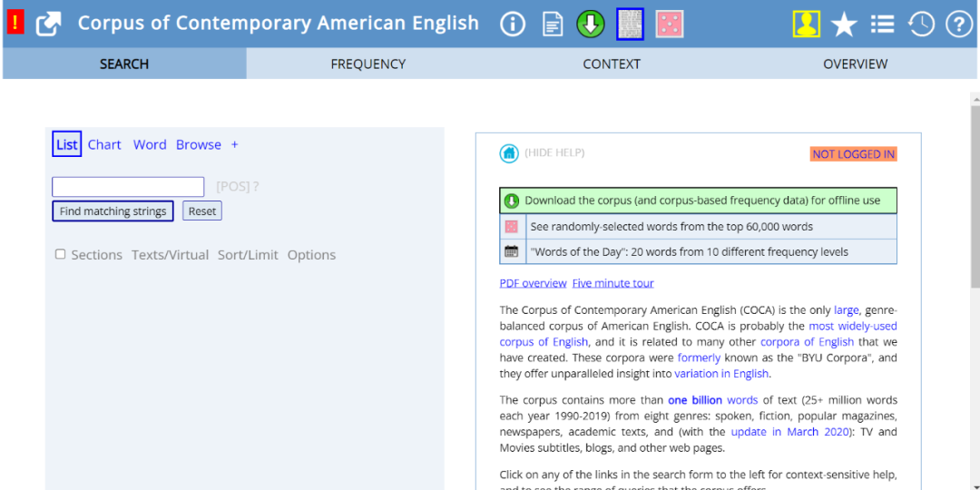
Task: Open the PDF overview link
Action: [x=534, y=283]
